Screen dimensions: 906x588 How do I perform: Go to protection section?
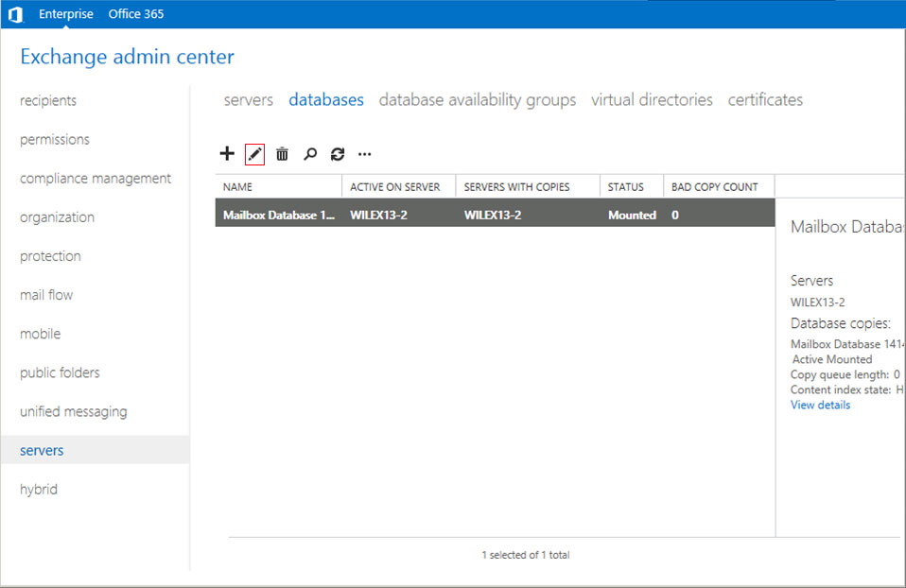tap(50, 256)
